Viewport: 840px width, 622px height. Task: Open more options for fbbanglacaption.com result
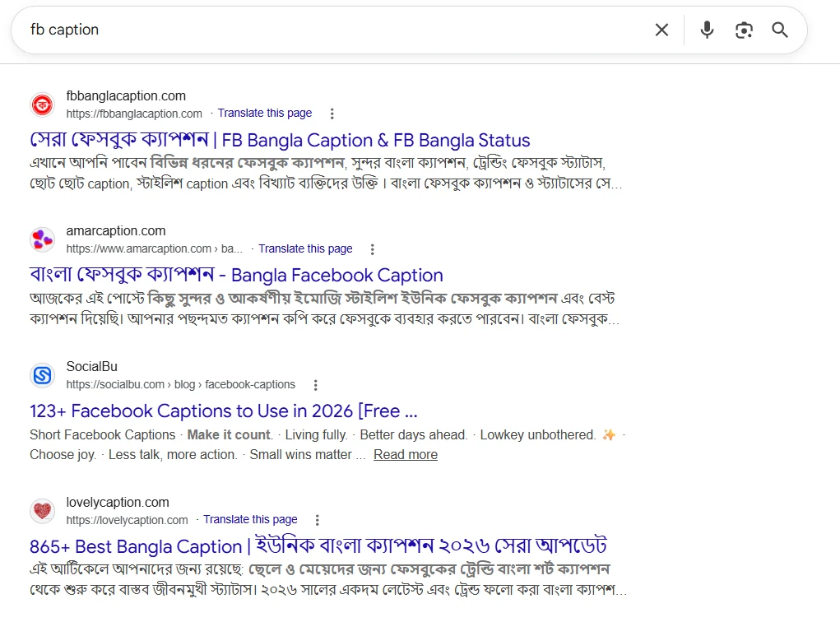(x=332, y=114)
